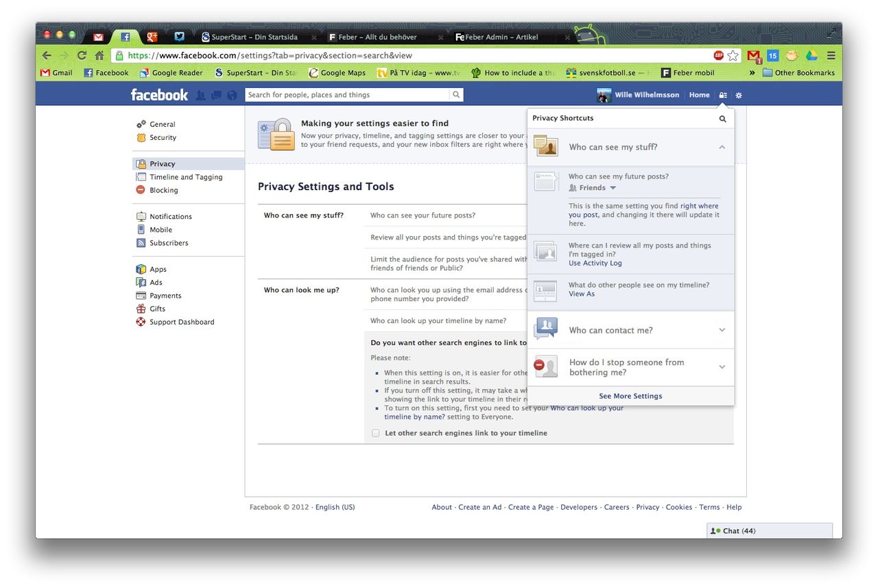Click the browser back arrow

pos(47,56)
